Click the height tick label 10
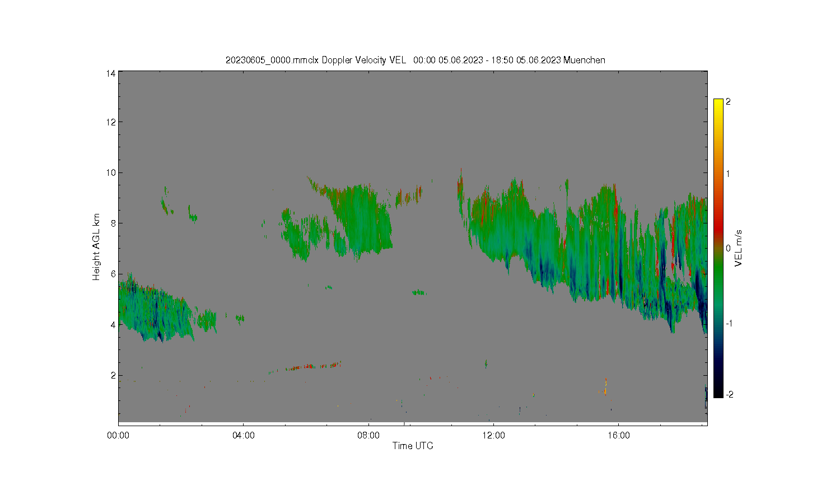This screenshot has width=840, height=504. point(111,172)
